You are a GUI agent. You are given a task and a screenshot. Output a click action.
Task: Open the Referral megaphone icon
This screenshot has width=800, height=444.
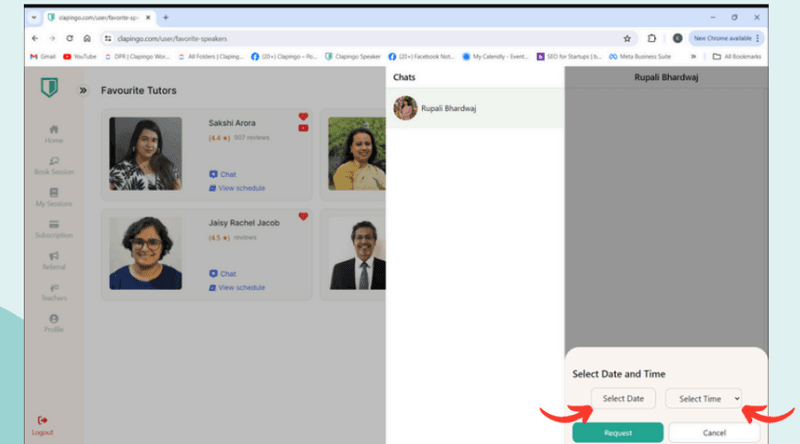53,256
